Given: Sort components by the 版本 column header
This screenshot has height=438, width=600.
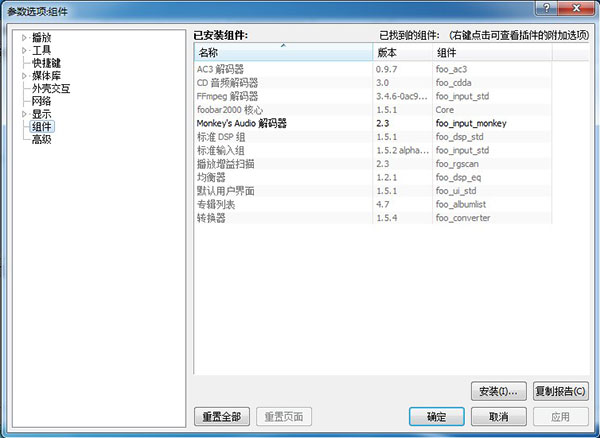Looking at the screenshot, I should [x=403, y=52].
